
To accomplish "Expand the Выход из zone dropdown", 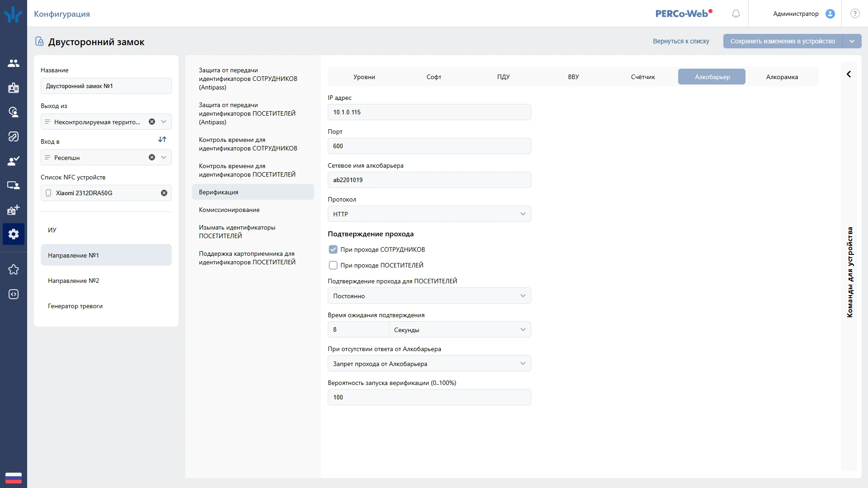I will (x=164, y=122).
